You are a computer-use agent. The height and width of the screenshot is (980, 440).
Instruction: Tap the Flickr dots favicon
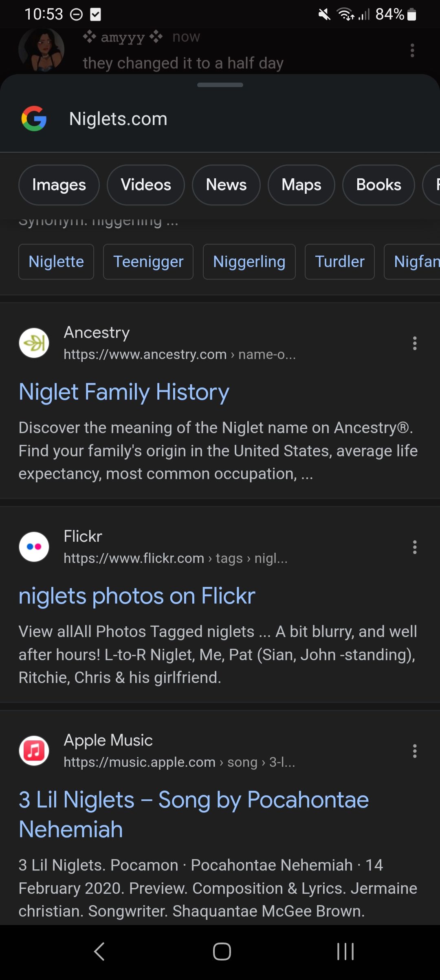click(x=34, y=547)
